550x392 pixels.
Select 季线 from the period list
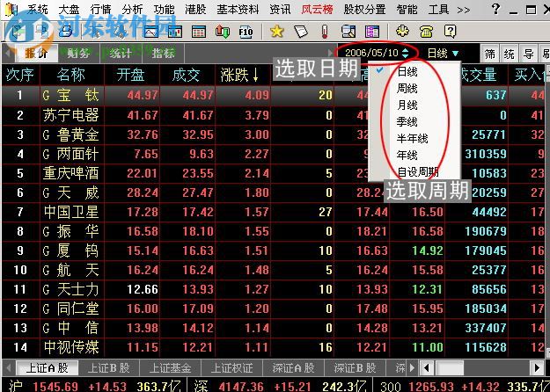tap(407, 121)
